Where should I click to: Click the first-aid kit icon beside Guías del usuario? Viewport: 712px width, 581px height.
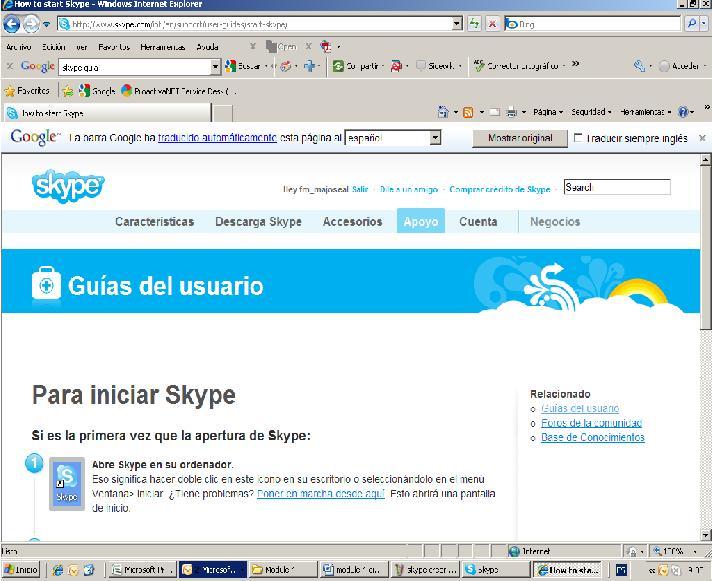pos(46,283)
